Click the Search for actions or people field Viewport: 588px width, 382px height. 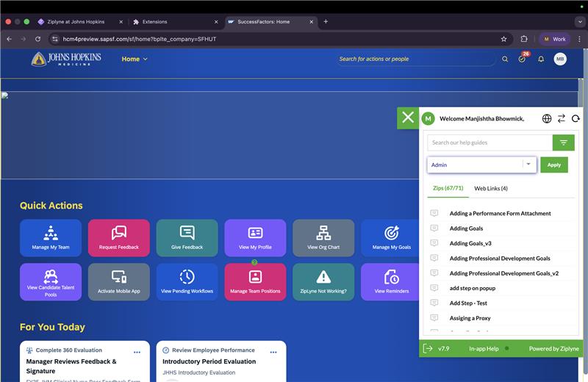click(416, 60)
